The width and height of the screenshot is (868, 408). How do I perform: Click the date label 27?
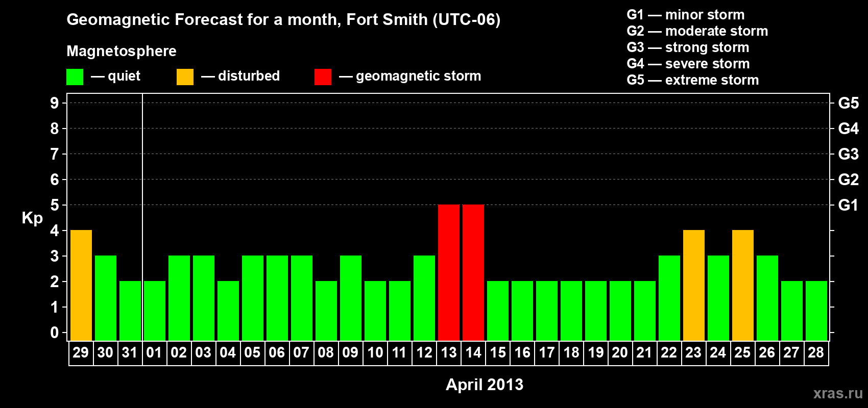[791, 352]
